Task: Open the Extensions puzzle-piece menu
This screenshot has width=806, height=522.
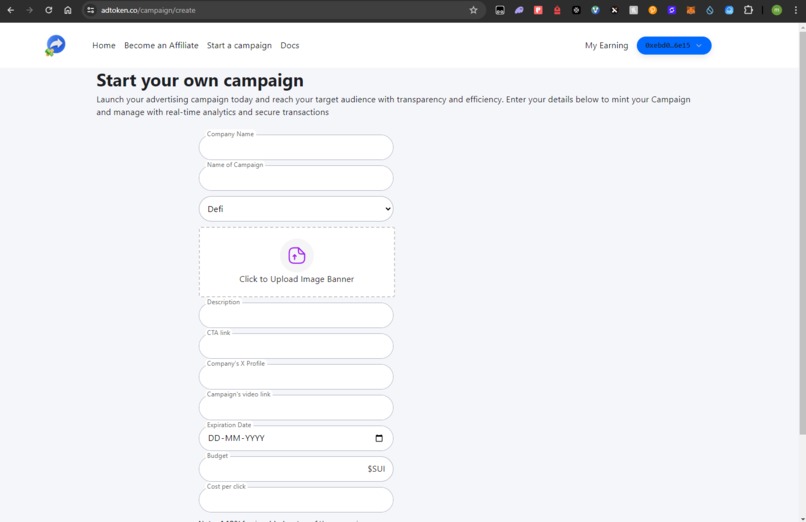Action: point(748,10)
